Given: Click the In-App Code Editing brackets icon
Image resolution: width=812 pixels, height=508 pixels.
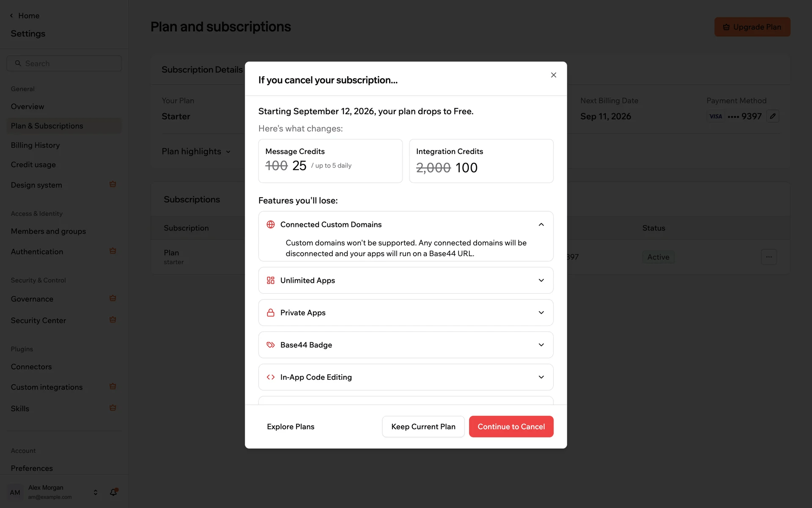Looking at the screenshot, I should click(x=271, y=377).
